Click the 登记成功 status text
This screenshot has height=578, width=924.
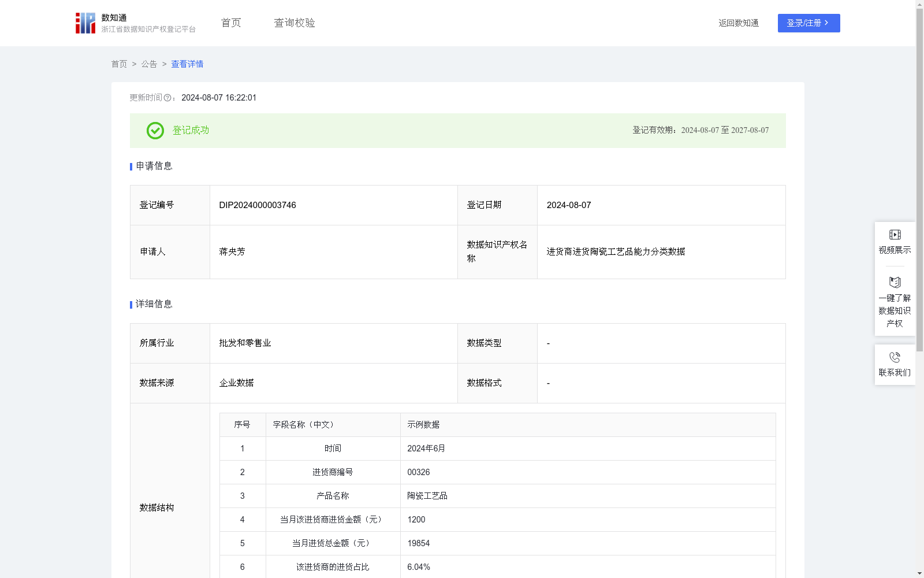point(191,131)
